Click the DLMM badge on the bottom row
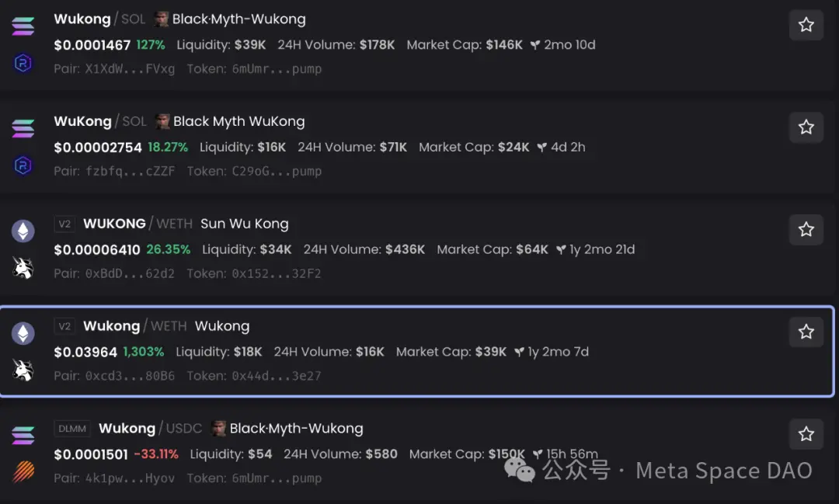This screenshot has height=504, width=839. pos(71,428)
